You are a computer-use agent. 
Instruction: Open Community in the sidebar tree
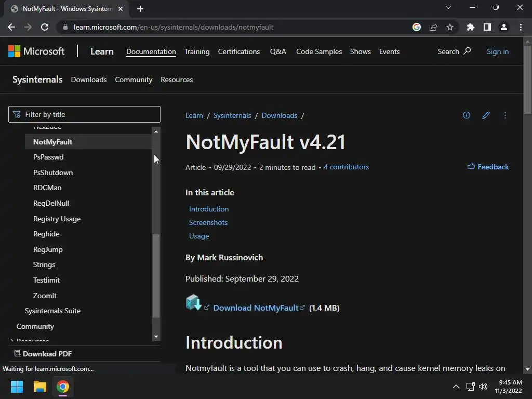[x=35, y=326]
